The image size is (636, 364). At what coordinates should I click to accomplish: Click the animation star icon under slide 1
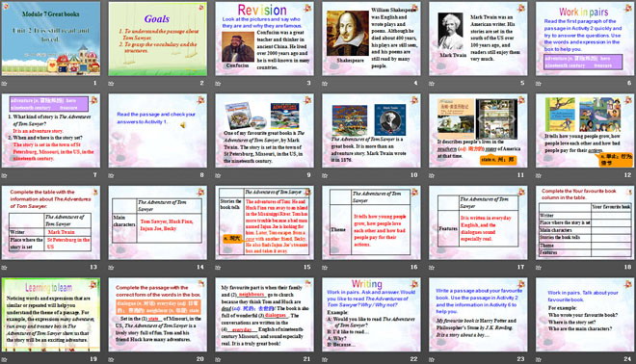click(x=5, y=84)
